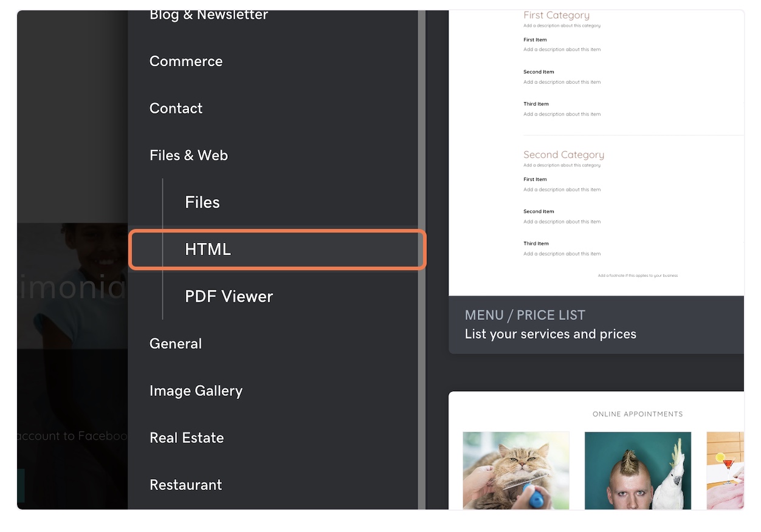Collapse the Files & Web category
Image resolution: width=761 pixels, height=532 pixels.
click(188, 155)
